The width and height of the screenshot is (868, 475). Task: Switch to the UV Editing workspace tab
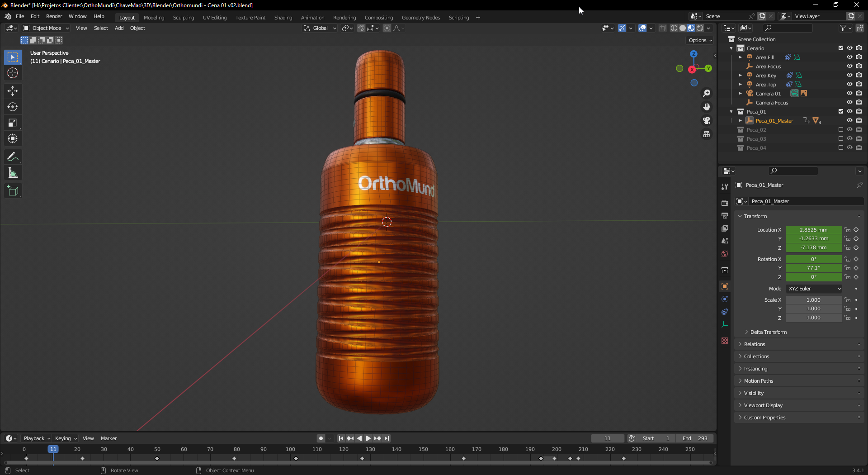pos(215,18)
